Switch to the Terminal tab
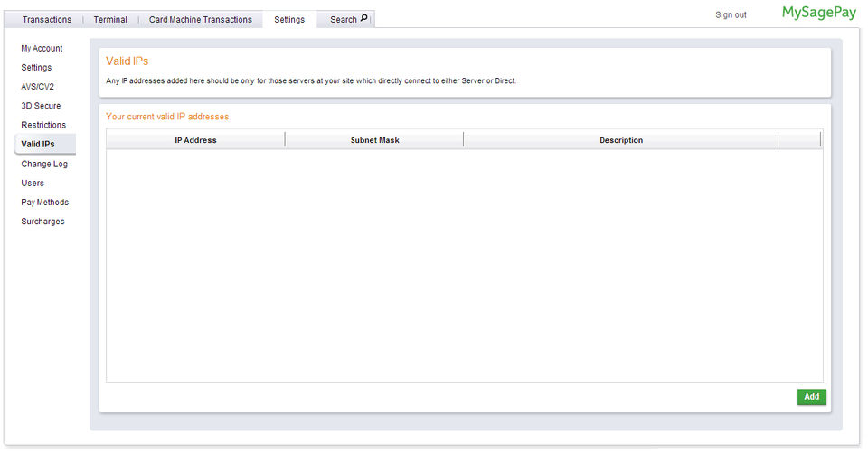 click(110, 19)
